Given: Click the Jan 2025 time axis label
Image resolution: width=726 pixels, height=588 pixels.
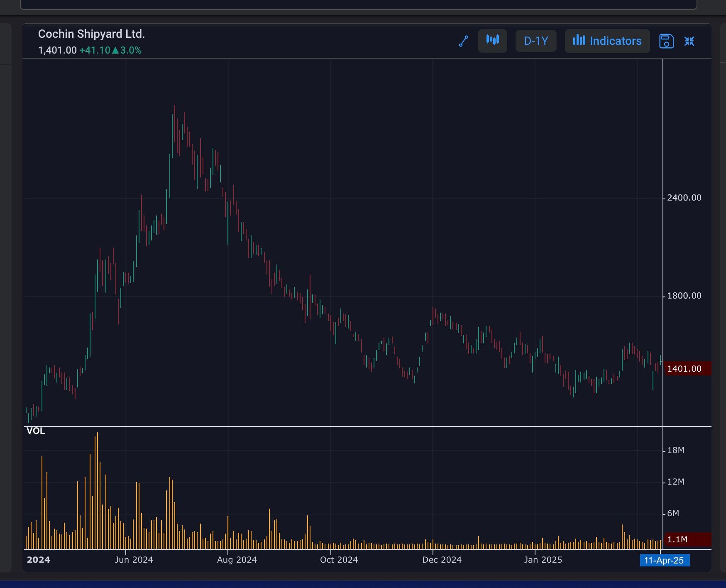Looking at the screenshot, I should pos(543,560).
